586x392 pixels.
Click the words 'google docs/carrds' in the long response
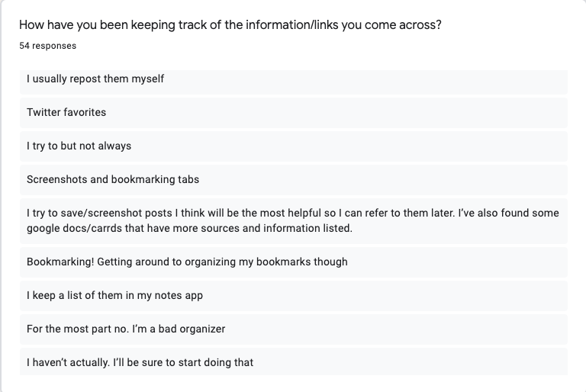coord(74,228)
